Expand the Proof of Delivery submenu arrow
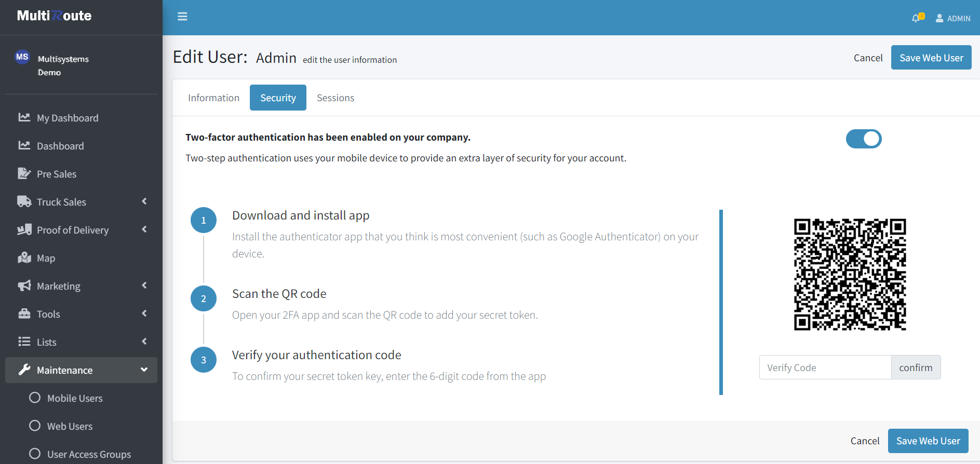Screen dimensions: 980x464 pos(144,229)
